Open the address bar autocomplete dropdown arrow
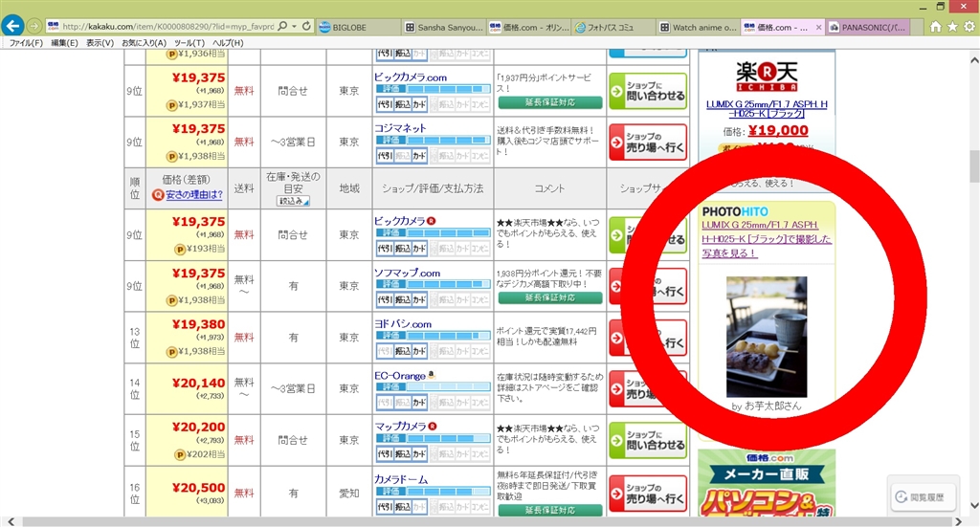 pos(294,26)
